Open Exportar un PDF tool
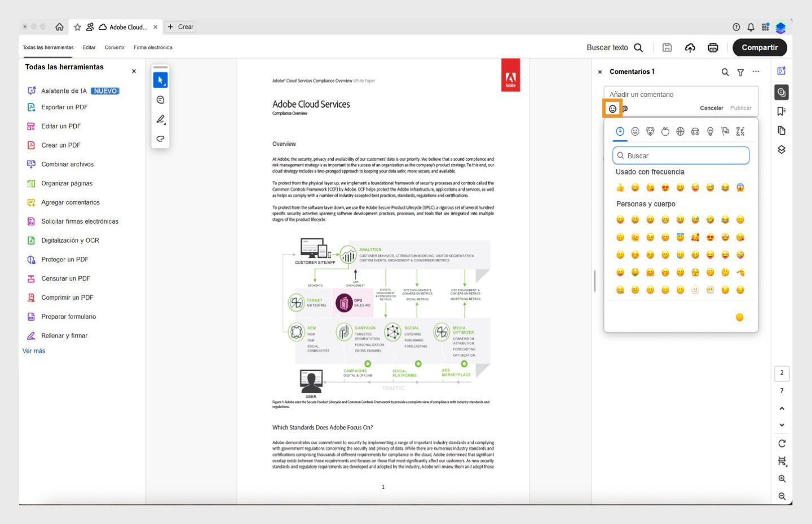812x524 pixels. [x=58, y=107]
